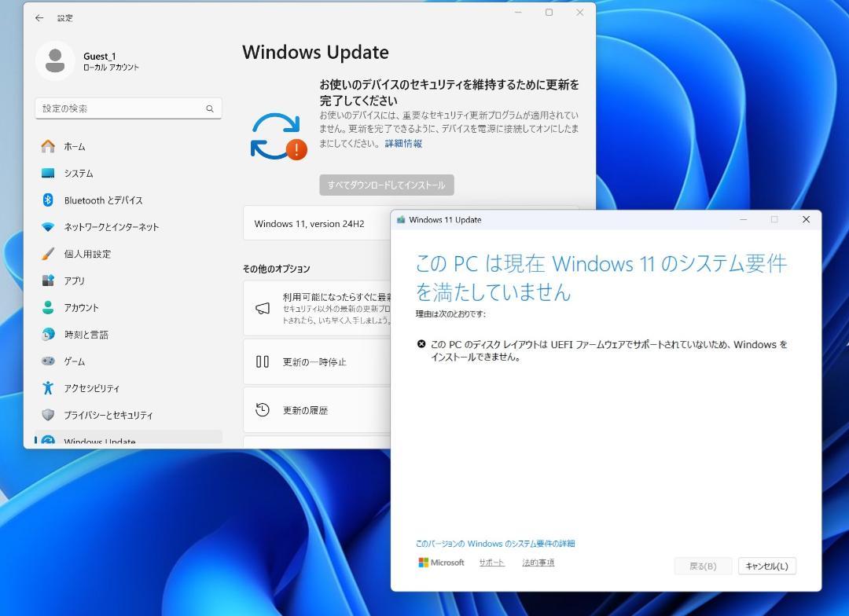
Task: Select Windows Update in sidebar
Action: [x=128, y=438]
